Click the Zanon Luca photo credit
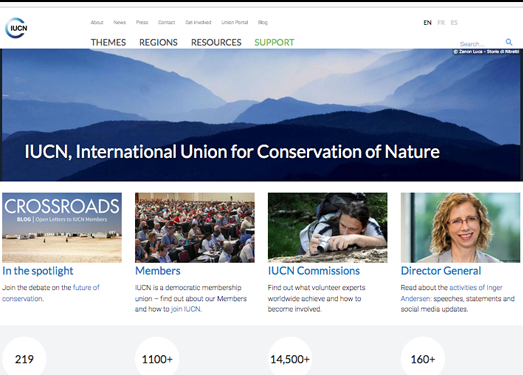The height and width of the screenshot is (375, 523). [x=486, y=52]
